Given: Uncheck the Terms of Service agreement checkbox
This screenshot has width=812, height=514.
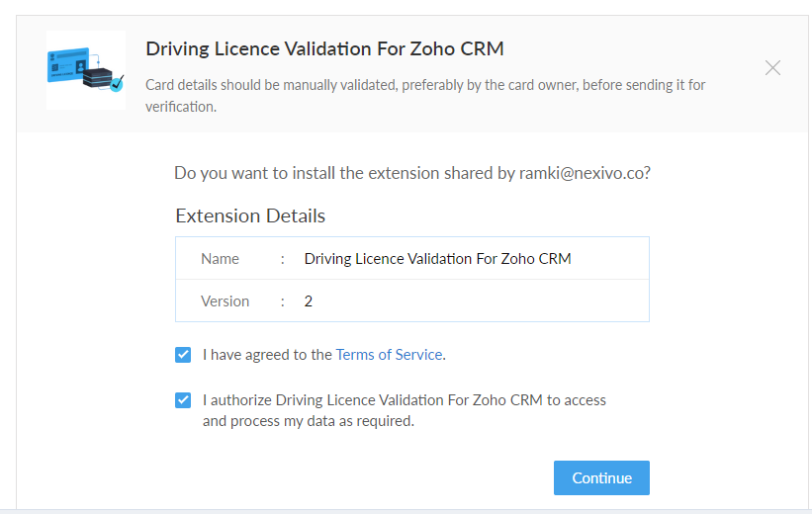Looking at the screenshot, I should (183, 355).
